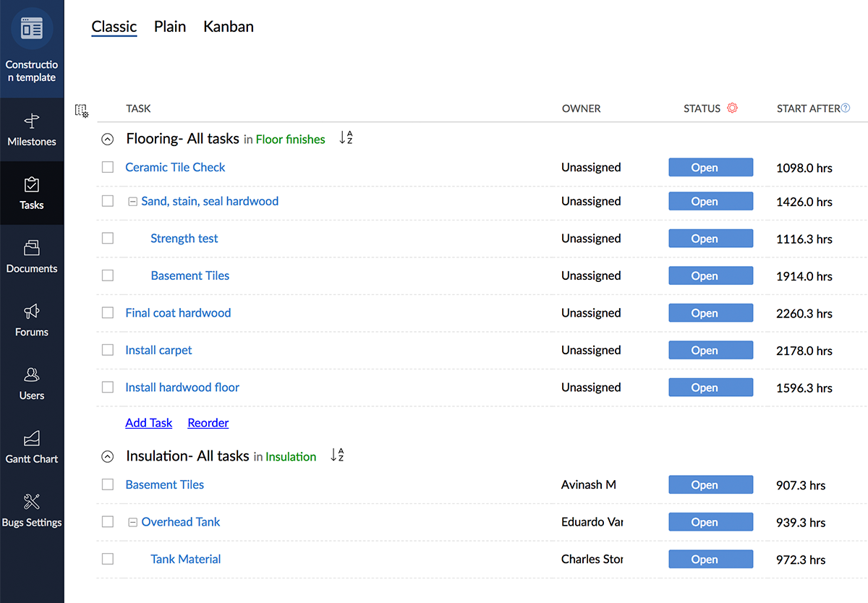Viewport: 868px width, 603px height.
Task: Click Open status of Basement Tiles in Insulation
Action: (710, 485)
